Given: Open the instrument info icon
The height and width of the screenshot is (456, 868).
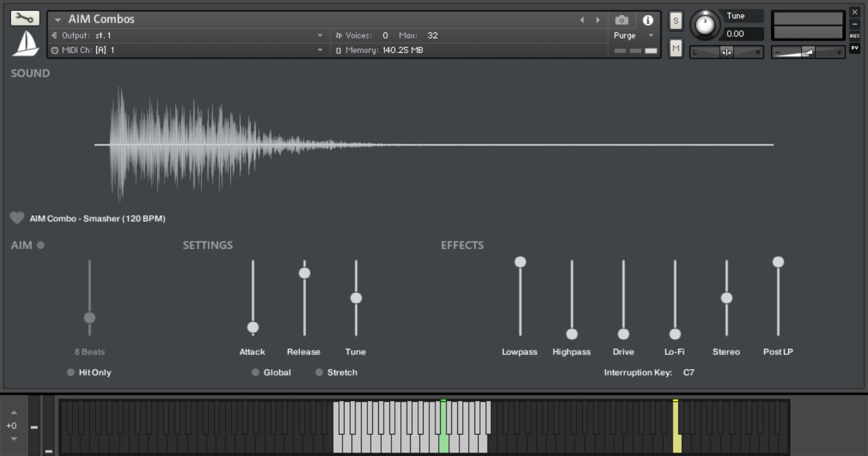Looking at the screenshot, I should click(647, 21).
